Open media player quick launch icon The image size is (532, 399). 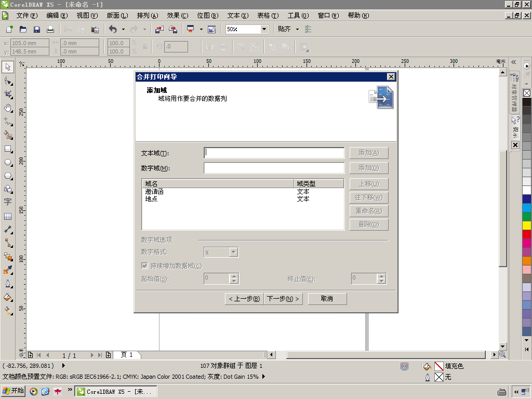[x=33, y=392]
